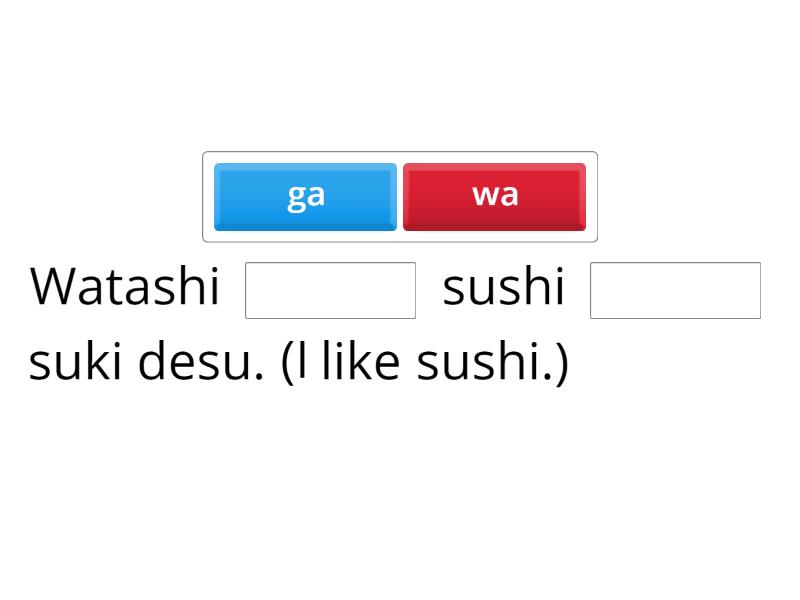
Task: Focus the second empty answer slot
Action: click(x=675, y=290)
